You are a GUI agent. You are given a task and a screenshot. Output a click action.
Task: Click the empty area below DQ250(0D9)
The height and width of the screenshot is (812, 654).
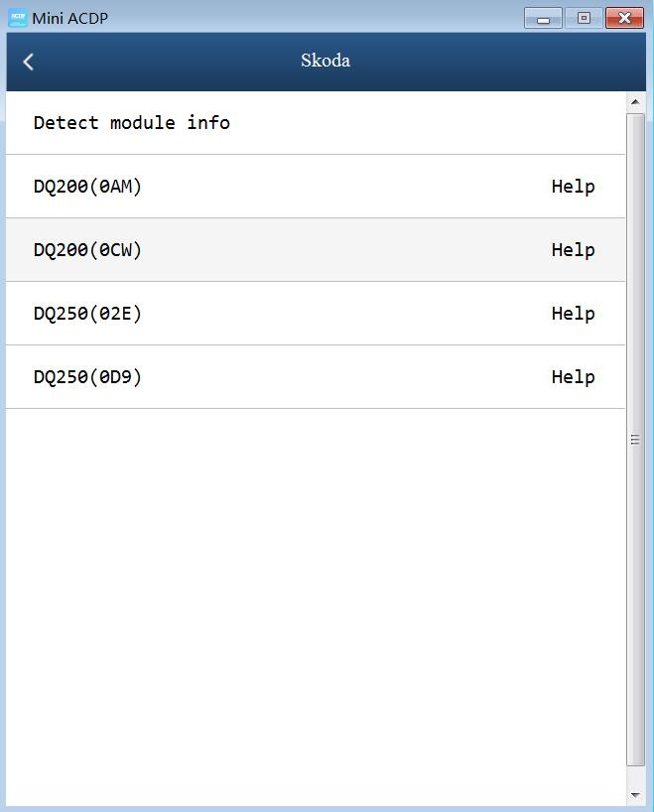click(x=316, y=606)
